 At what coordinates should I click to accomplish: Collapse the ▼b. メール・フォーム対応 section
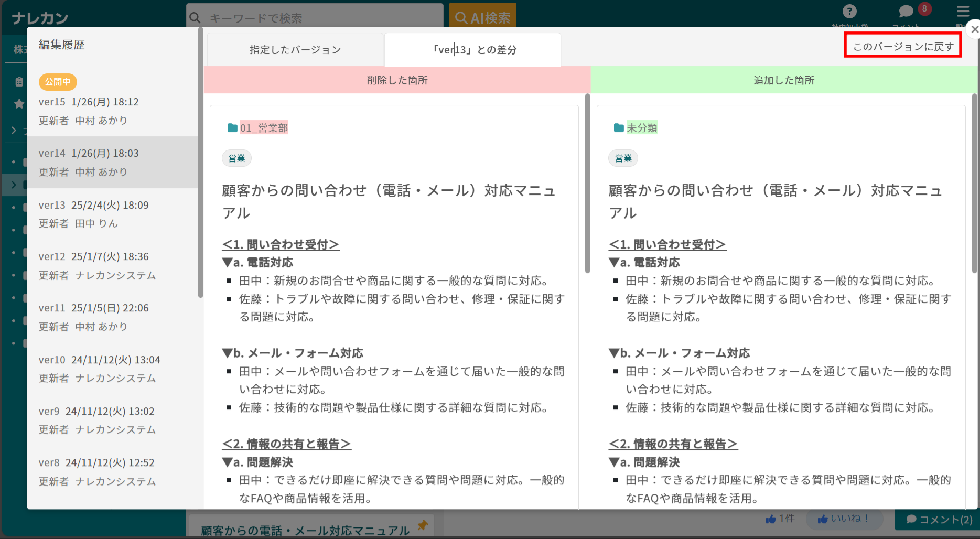tap(228, 353)
